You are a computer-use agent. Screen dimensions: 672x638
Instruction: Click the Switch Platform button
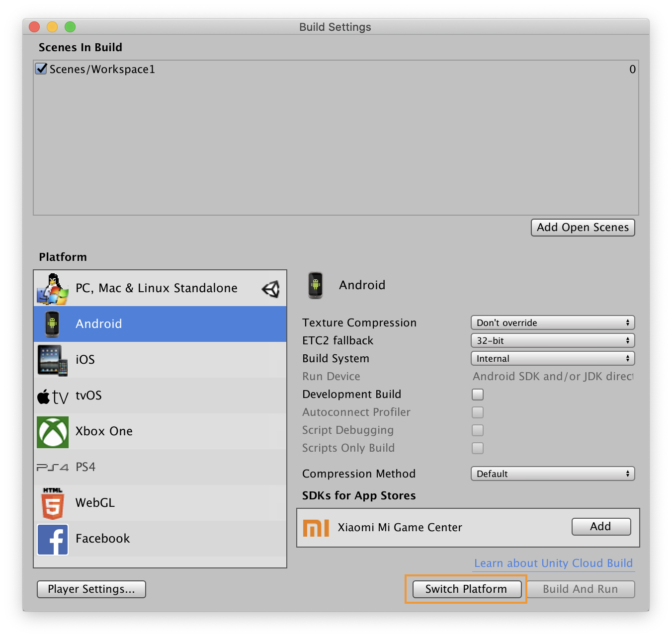467,589
